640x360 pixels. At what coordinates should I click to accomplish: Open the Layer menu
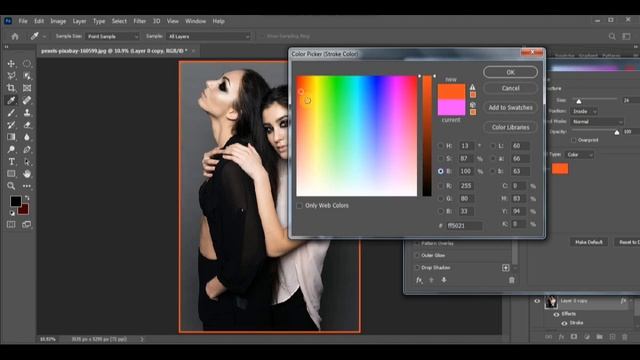79,21
